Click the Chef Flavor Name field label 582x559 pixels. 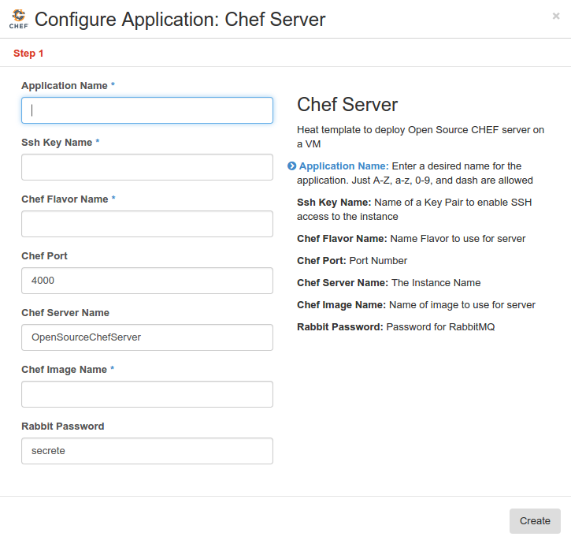click(x=65, y=199)
